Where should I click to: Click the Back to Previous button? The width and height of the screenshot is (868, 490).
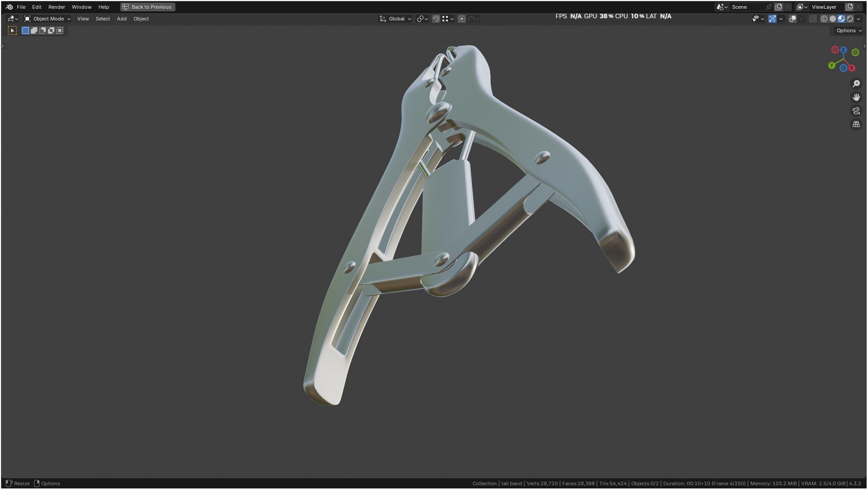(148, 7)
